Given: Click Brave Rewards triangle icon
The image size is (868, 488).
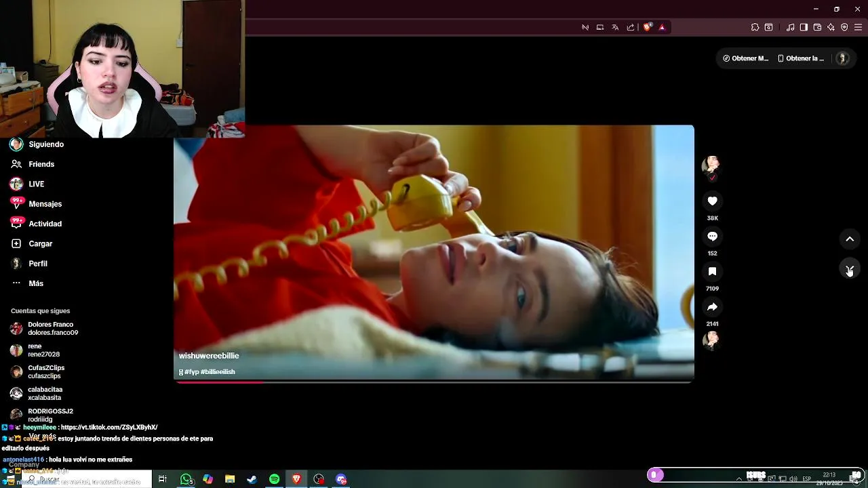Looking at the screenshot, I should [x=662, y=27].
